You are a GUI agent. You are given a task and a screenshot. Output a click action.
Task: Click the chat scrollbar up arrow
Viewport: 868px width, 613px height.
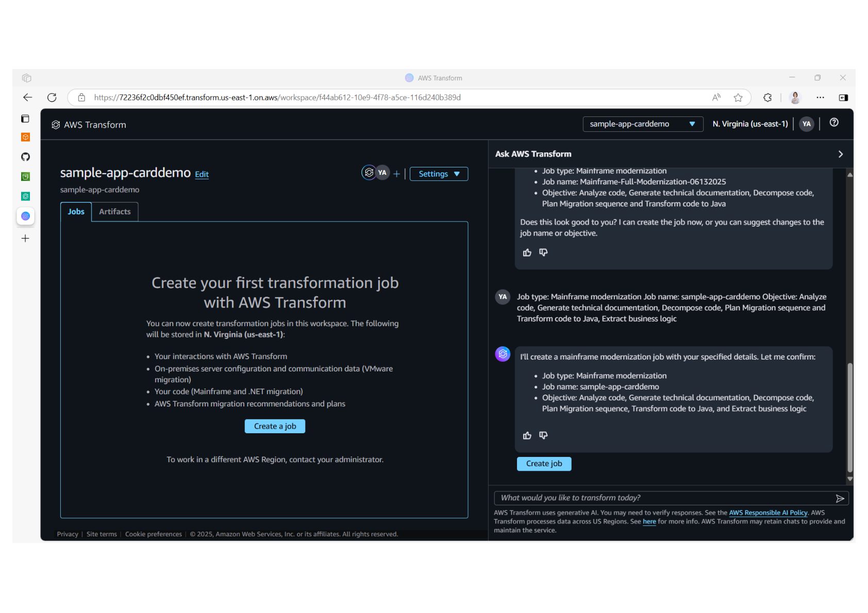[850, 175]
